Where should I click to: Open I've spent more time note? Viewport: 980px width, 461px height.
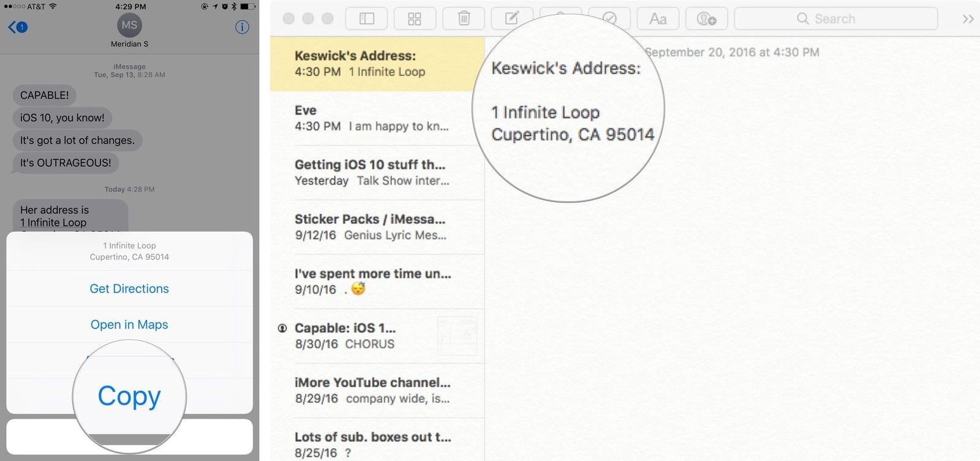pos(377,282)
